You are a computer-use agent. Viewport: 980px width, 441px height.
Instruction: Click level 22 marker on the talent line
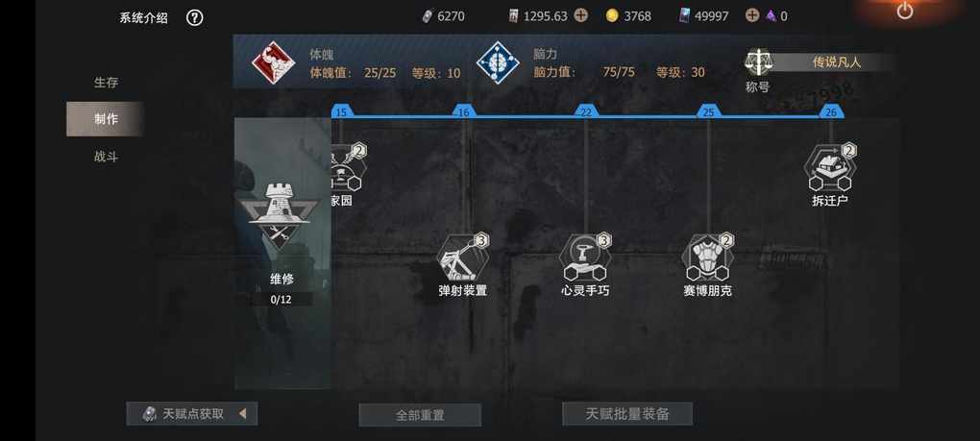coord(586,111)
